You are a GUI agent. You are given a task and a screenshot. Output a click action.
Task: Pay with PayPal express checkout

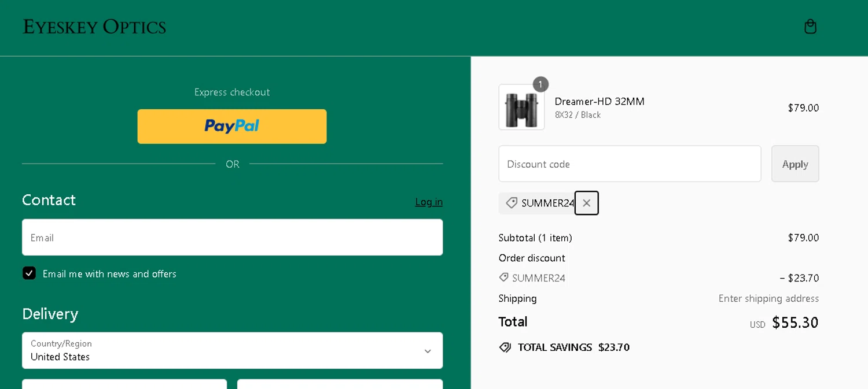[232, 126]
